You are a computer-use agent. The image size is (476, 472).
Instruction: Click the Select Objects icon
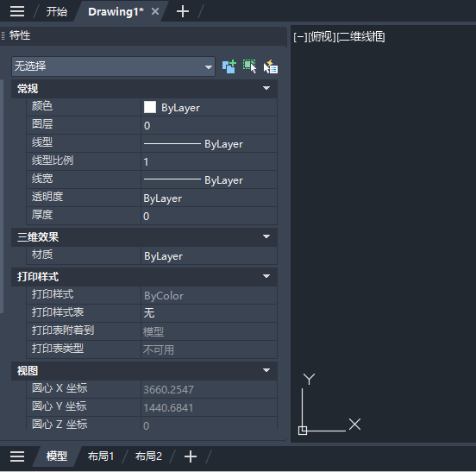[x=249, y=66]
